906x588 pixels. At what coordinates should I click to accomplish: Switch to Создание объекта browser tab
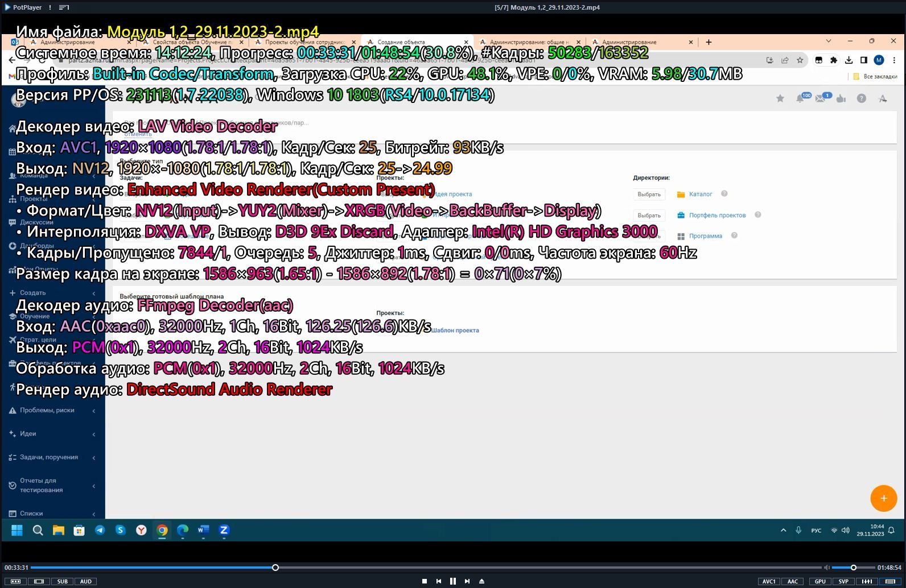point(417,42)
